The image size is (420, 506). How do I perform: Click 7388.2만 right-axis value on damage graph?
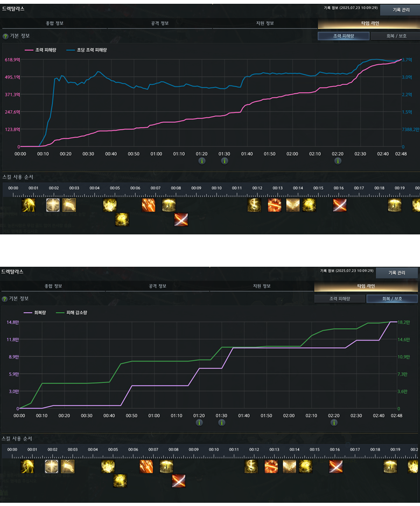[x=411, y=129]
